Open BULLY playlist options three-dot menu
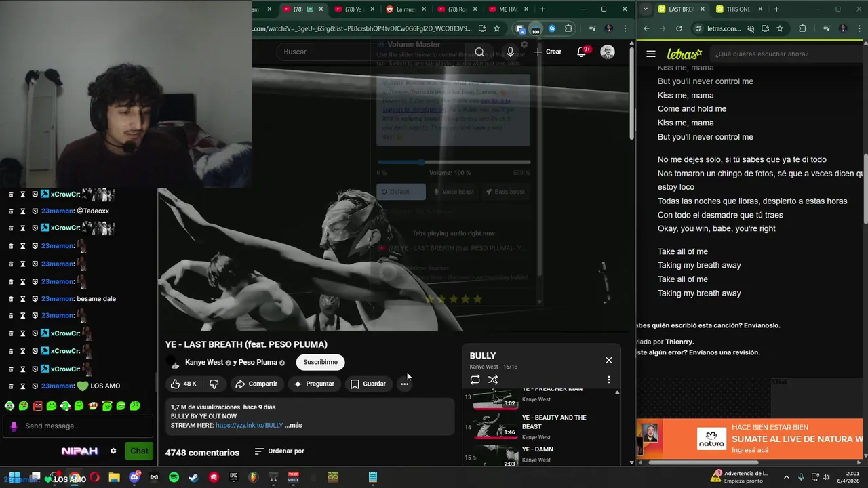The image size is (868, 488). pyautogui.click(x=608, y=380)
